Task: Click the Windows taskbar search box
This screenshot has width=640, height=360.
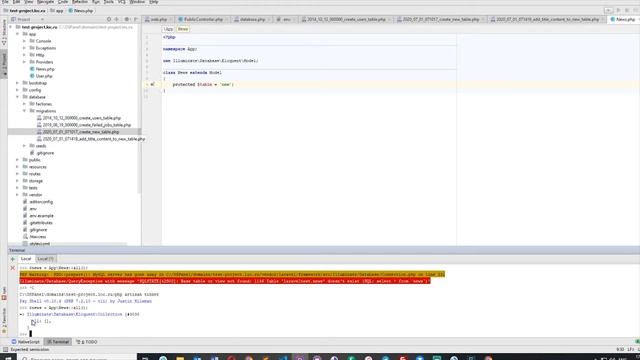Action: click(78, 358)
